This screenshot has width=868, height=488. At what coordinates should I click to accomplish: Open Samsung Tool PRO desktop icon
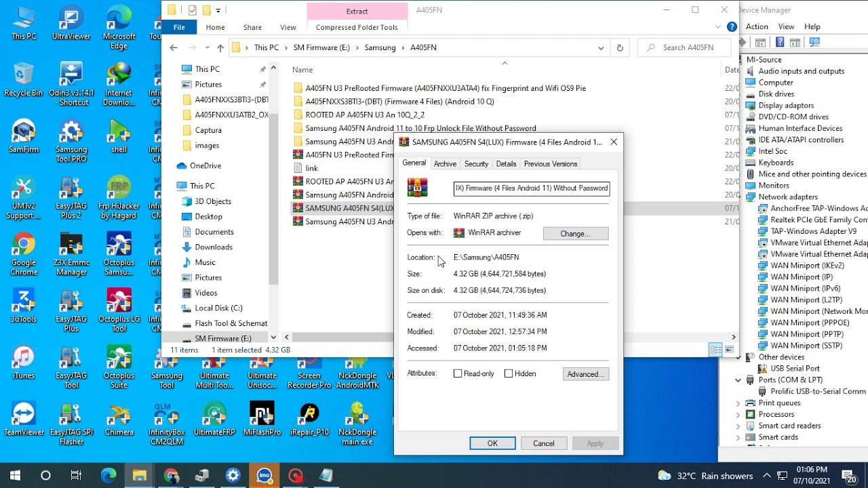[x=71, y=142]
